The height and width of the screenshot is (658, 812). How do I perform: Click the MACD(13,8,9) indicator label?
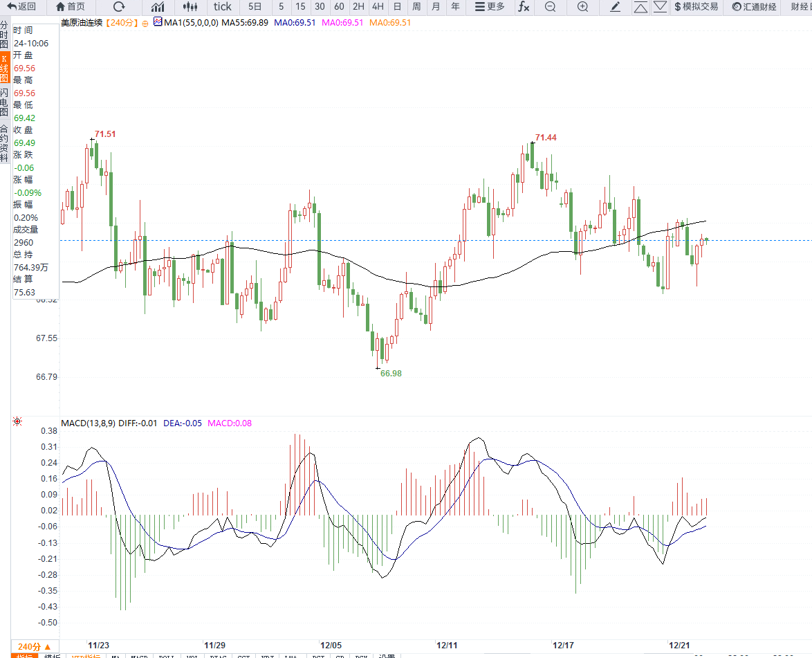(89, 423)
